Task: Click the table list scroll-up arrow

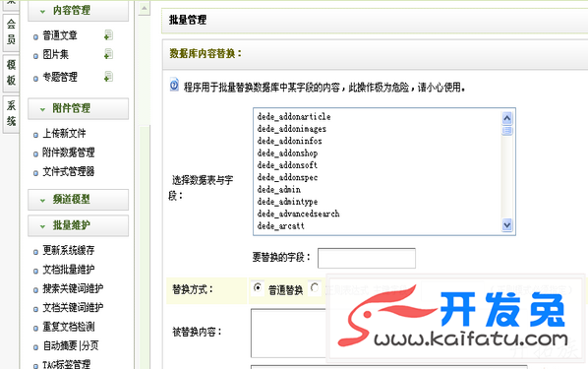Action: [x=507, y=118]
